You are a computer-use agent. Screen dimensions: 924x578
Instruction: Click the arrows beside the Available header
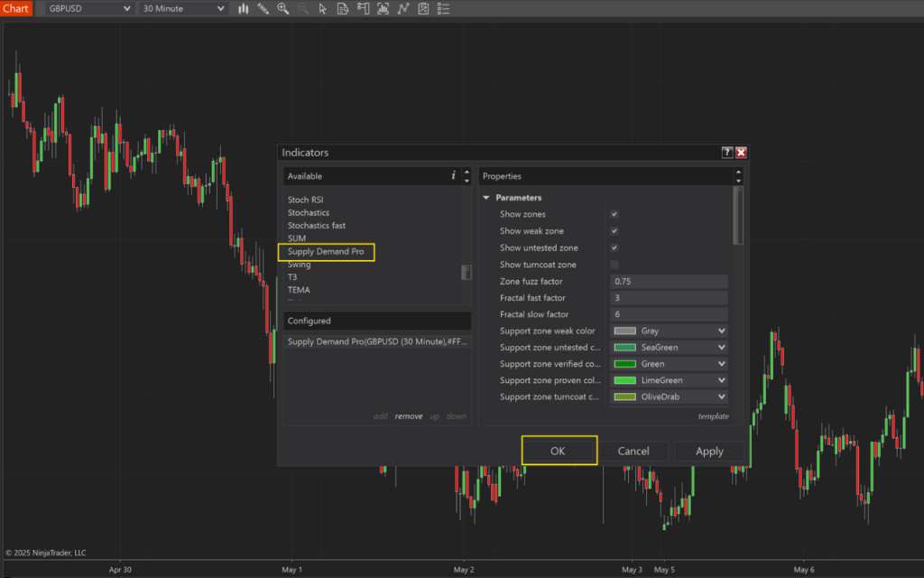467,176
